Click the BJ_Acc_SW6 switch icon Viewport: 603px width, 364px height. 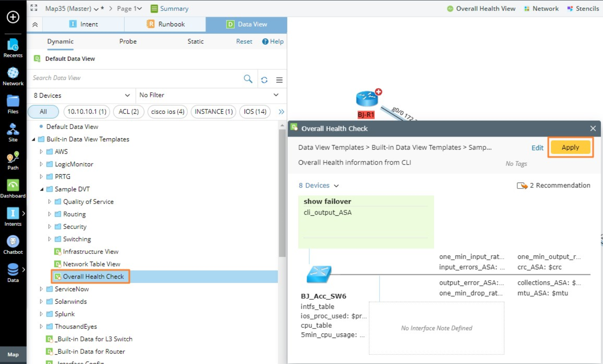click(x=319, y=274)
